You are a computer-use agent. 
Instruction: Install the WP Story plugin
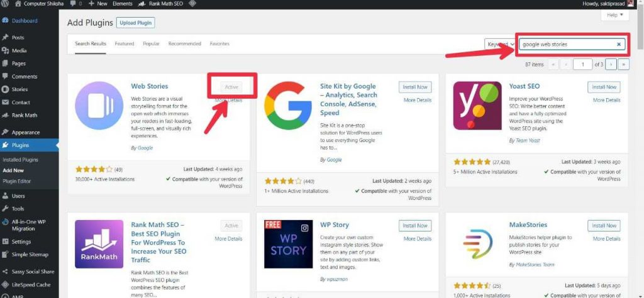(x=415, y=226)
